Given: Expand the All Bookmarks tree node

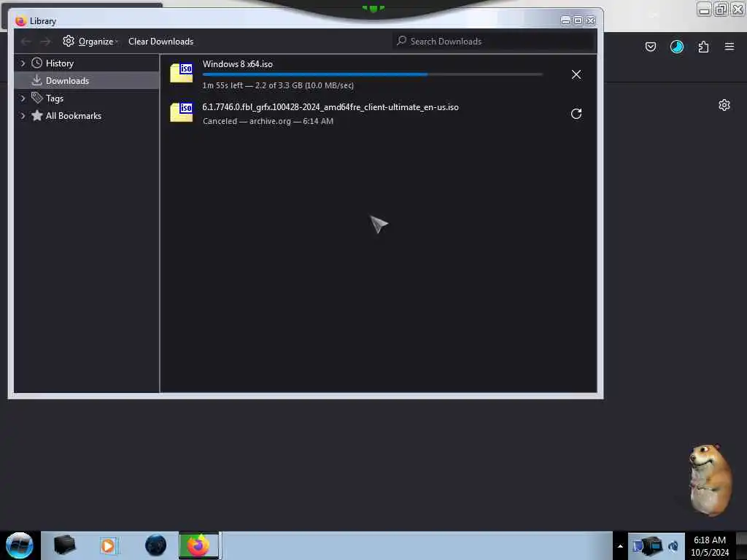Looking at the screenshot, I should [23, 116].
